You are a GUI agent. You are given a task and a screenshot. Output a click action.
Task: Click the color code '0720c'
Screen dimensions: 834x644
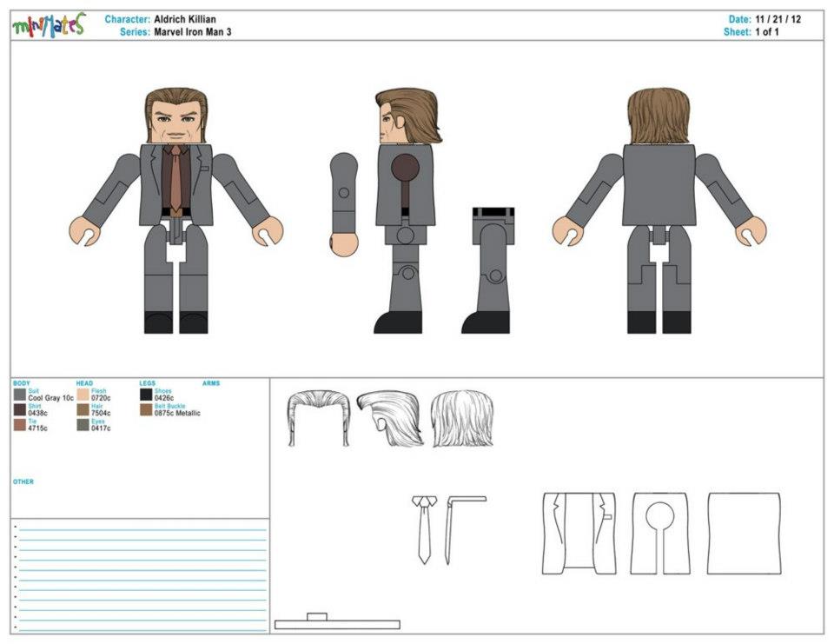(101, 398)
